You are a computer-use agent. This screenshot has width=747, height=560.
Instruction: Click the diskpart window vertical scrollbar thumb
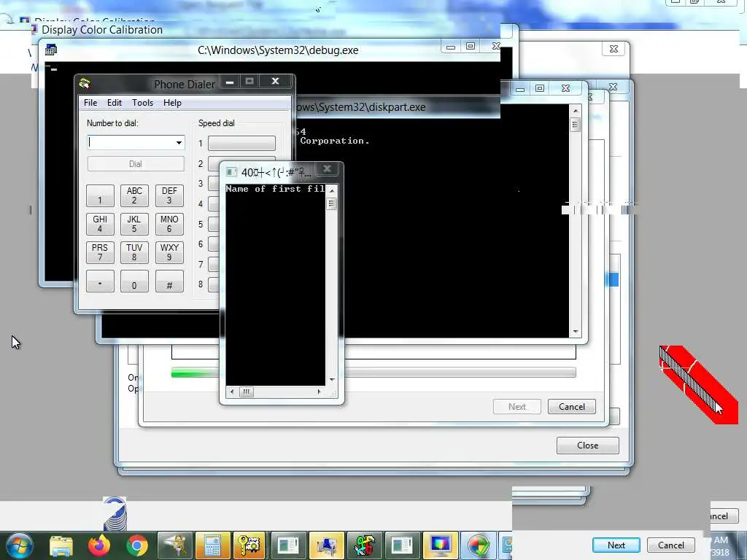[x=576, y=125]
